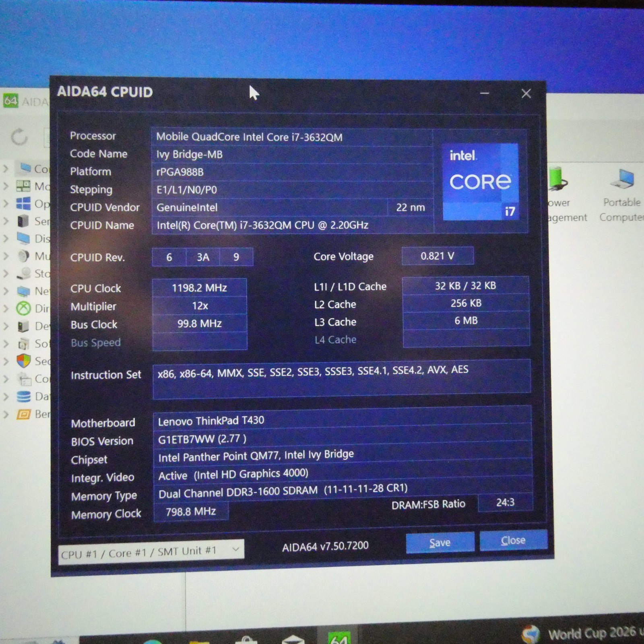Click the Network computers icon in tree
Image resolution: width=644 pixels, height=644 pixels.
(23, 291)
